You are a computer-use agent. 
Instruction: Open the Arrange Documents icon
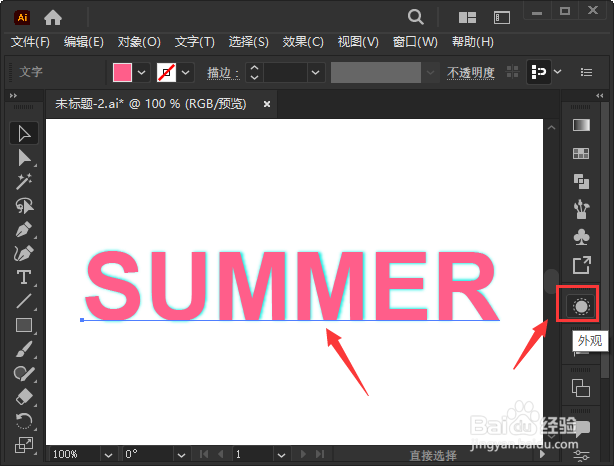point(468,18)
